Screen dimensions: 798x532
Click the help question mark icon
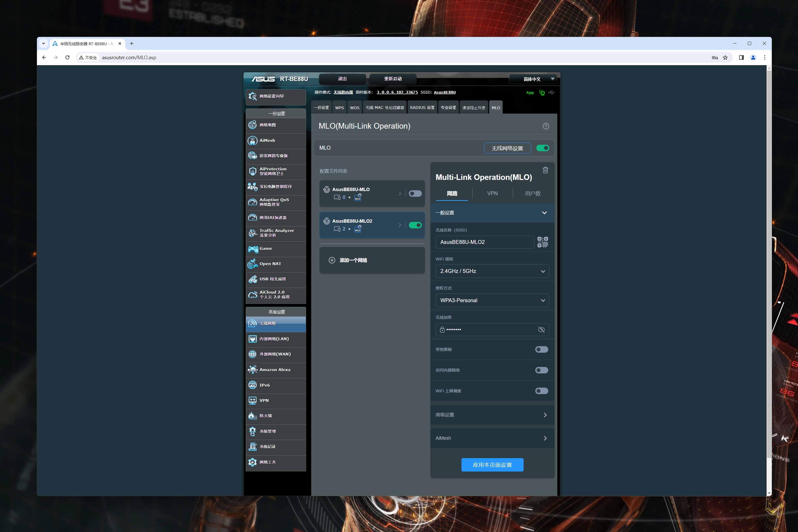click(546, 126)
